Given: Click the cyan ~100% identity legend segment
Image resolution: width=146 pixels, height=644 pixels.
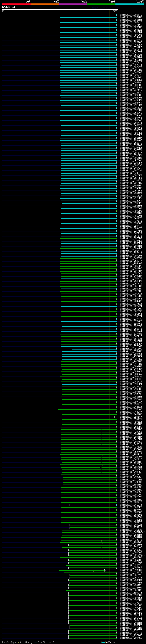Looking at the screenshot, I should (130, 4).
